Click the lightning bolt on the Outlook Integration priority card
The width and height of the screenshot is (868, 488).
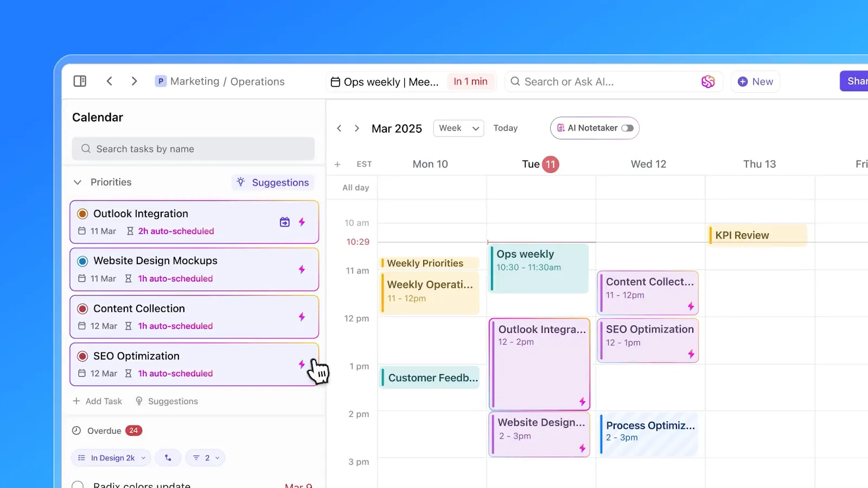coord(302,222)
